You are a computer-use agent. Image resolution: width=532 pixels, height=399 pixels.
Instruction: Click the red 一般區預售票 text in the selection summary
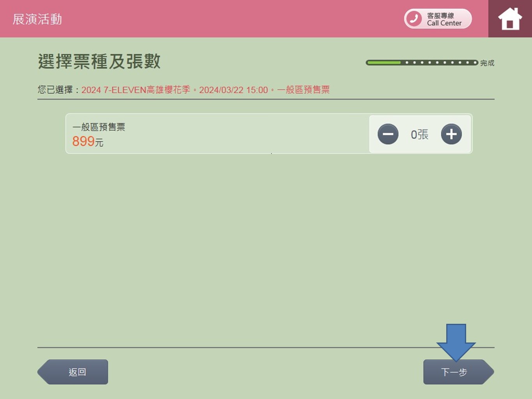click(x=303, y=90)
